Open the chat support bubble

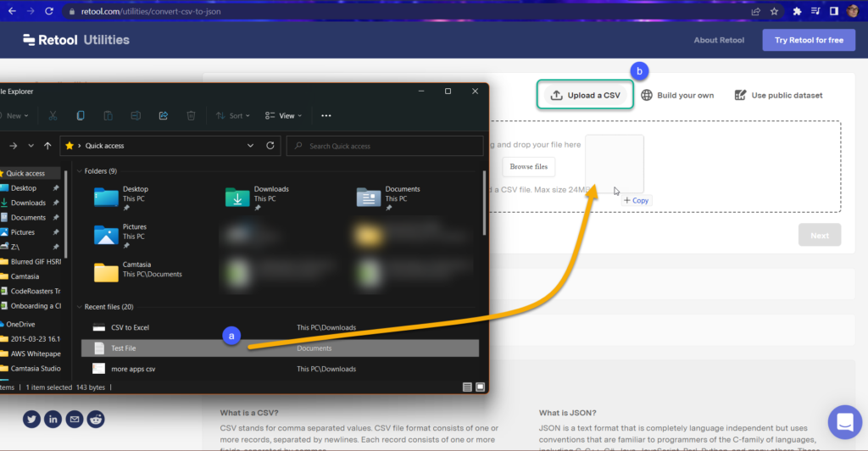(x=844, y=420)
